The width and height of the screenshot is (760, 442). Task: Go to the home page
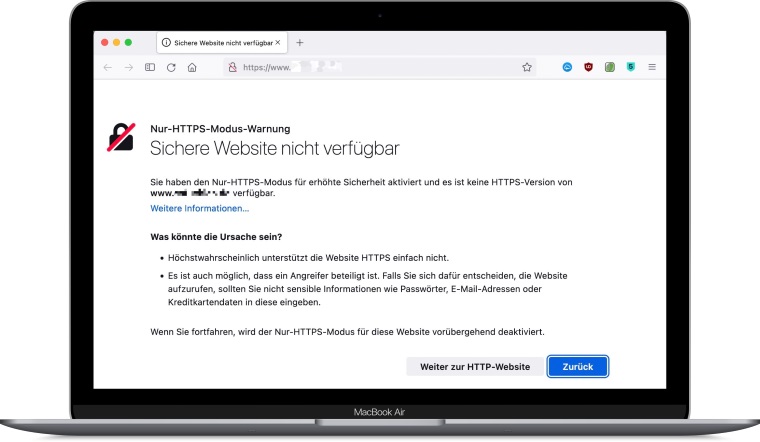tap(192, 67)
